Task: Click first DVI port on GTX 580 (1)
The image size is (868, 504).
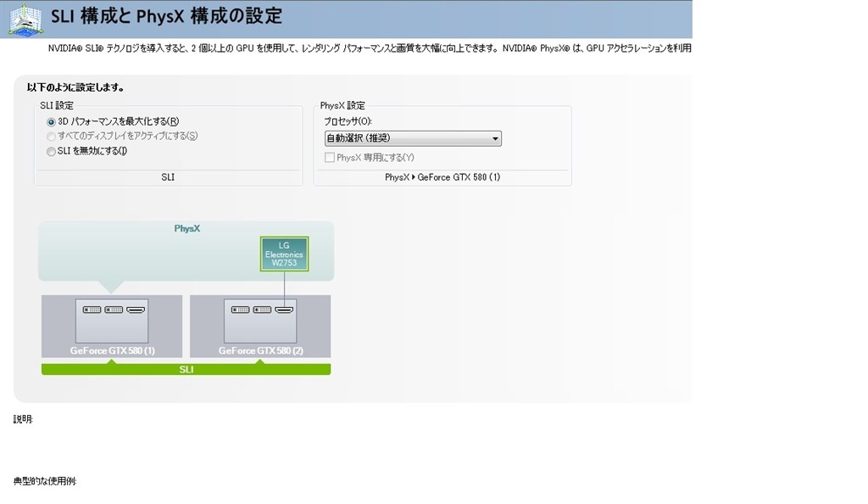Action: coord(92,310)
